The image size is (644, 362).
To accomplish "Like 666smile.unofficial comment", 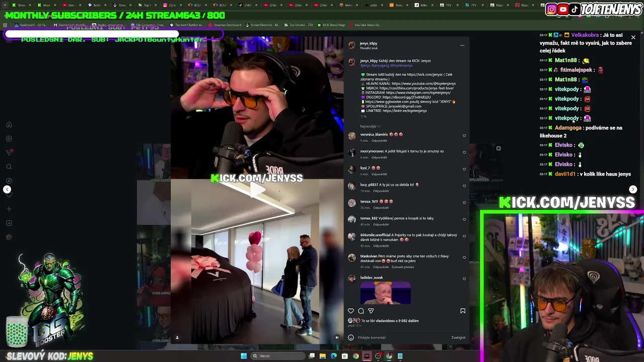I will tap(464, 236).
